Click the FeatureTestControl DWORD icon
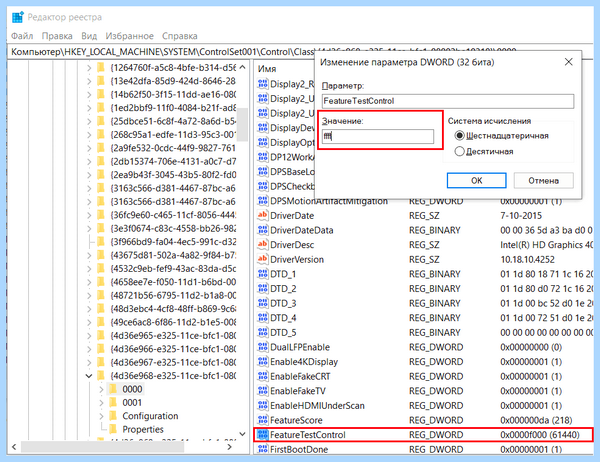600x462 pixels. (x=262, y=434)
